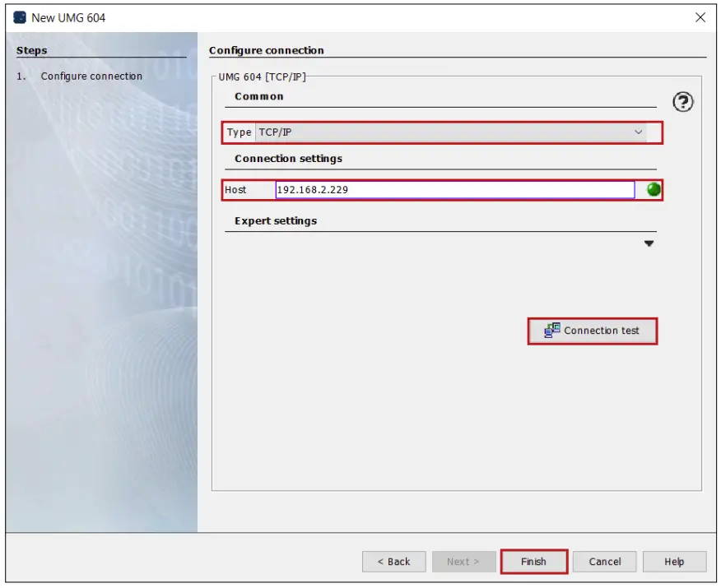The width and height of the screenshot is (721, 588).
Task: Click the dropdown chevron on the Type field
Action: (640, 132)
